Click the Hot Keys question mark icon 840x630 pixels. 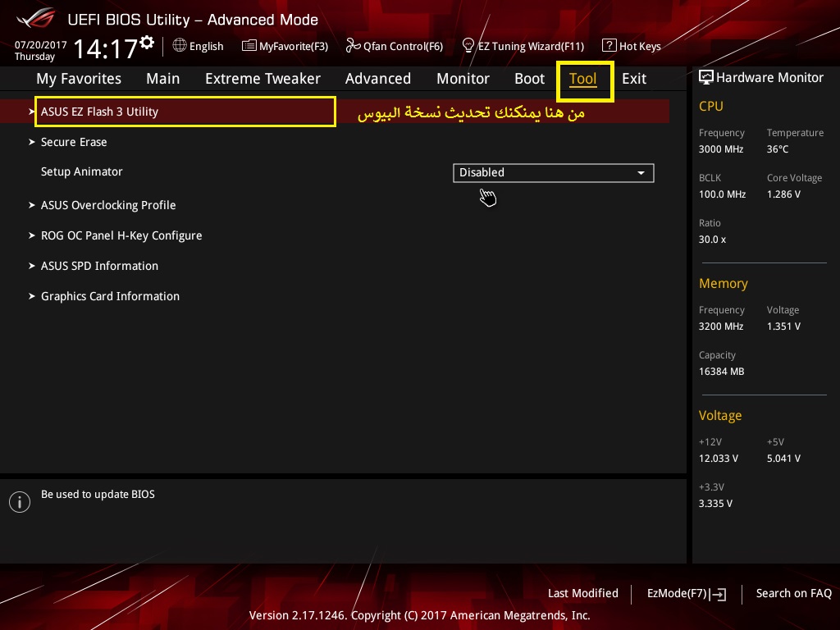pos(609,46)
